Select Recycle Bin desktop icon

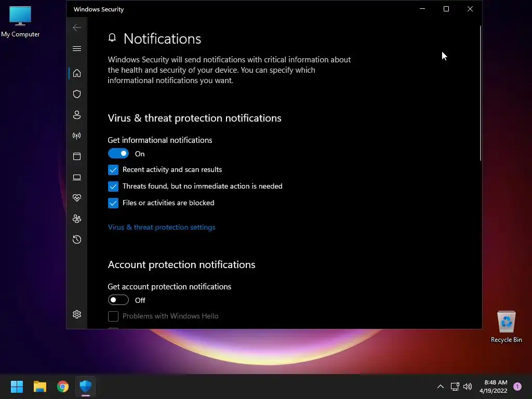click(x=506, y=327)
